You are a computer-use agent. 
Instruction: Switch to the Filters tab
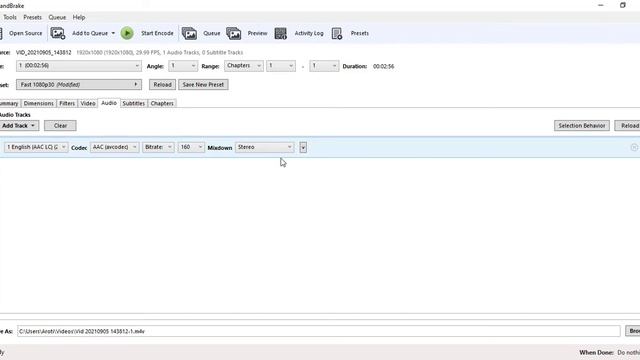(67, 103)
